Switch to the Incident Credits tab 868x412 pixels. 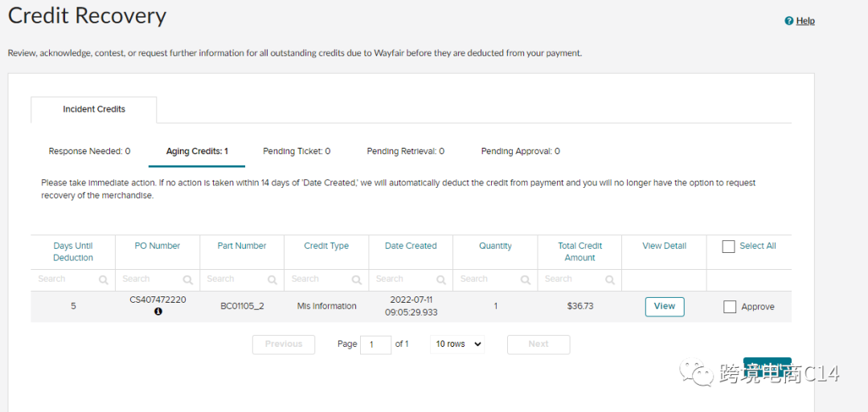point(94,109)
